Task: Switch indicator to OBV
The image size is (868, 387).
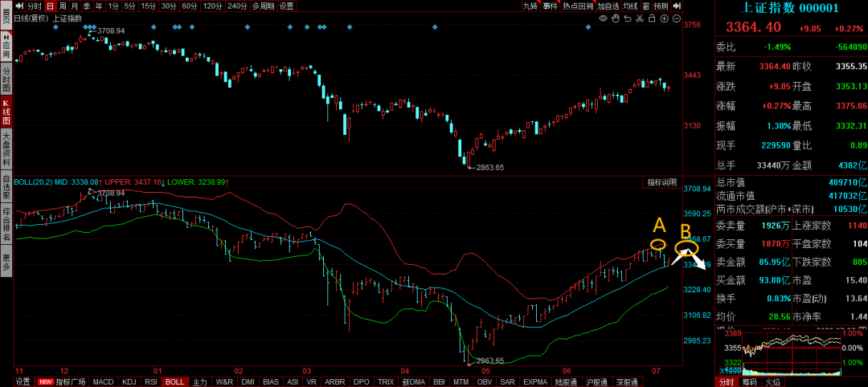Action: (x=485, y=382)
